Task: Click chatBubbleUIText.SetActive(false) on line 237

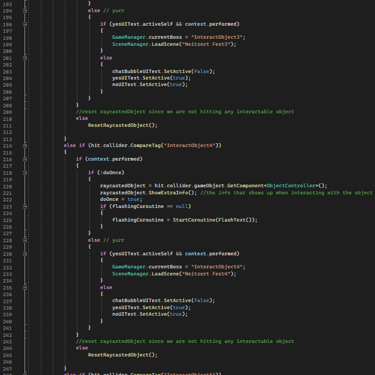Action: click(x=163, y=301)
